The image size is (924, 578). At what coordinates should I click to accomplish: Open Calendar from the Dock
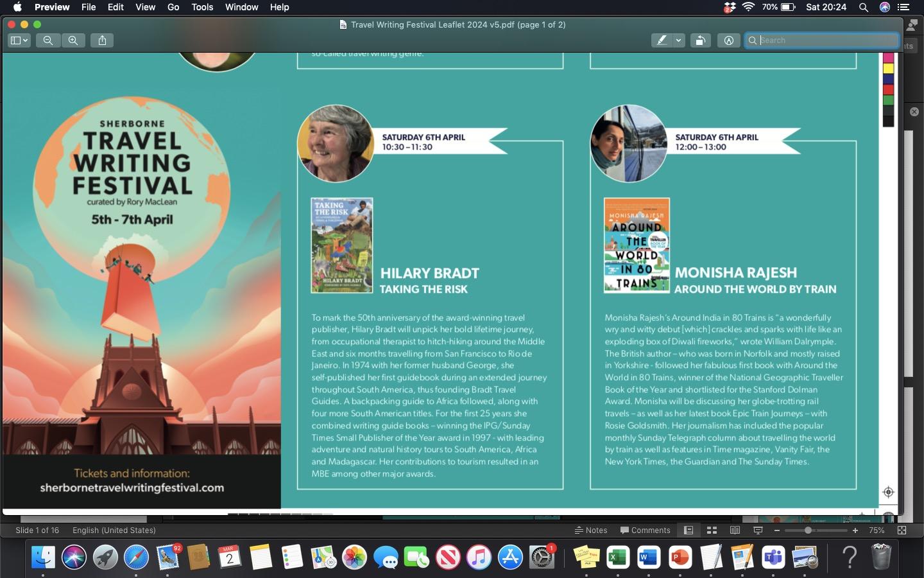(x=230, y=557)
